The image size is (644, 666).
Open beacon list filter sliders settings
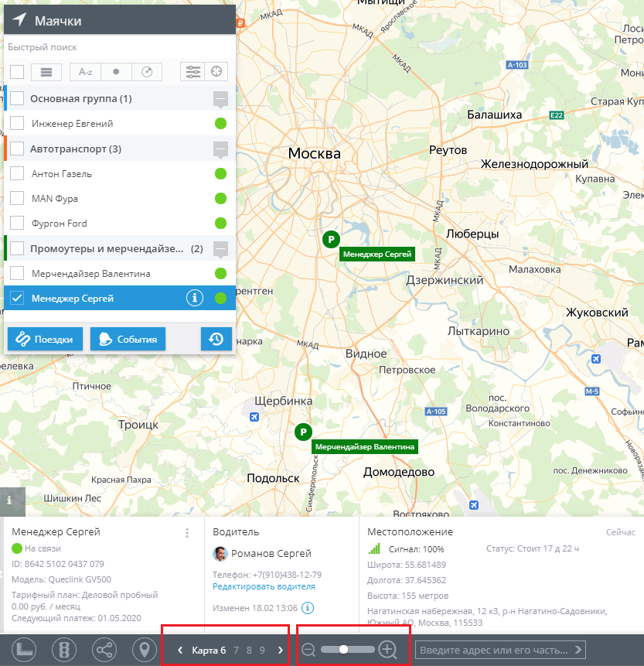pos(193,72)
